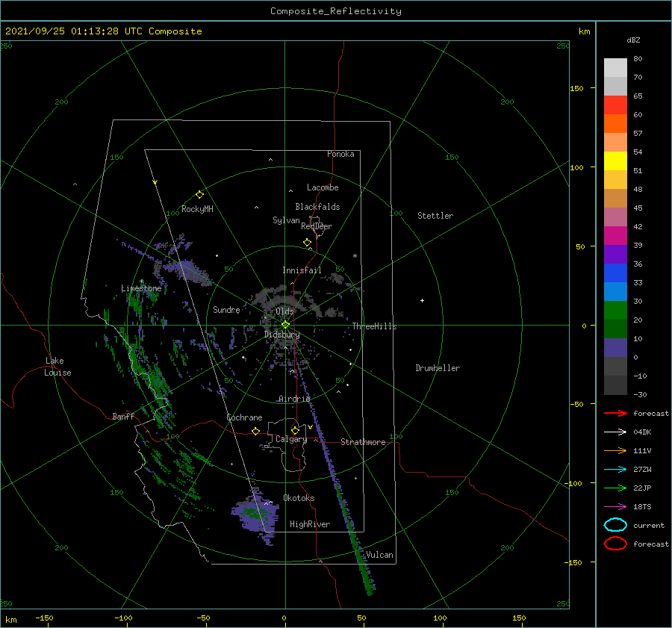
Task: Click the yellow diamond marker south of RedDeer
Action: [x=308, y=243]
